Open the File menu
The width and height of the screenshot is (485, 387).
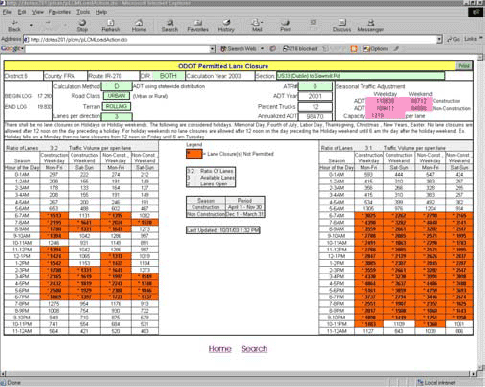coord(7,12)
